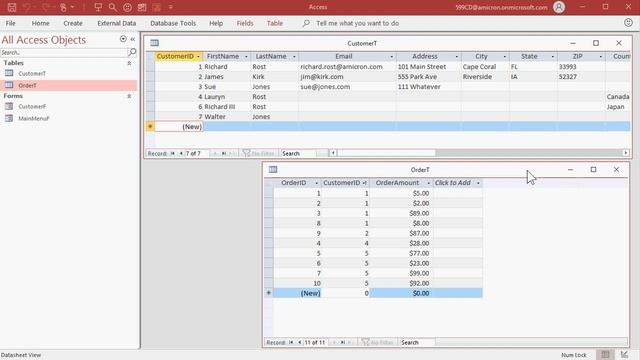Open Address column filter dropdown
This screenshot has height=360, width=640.
[x=456, y=56]
